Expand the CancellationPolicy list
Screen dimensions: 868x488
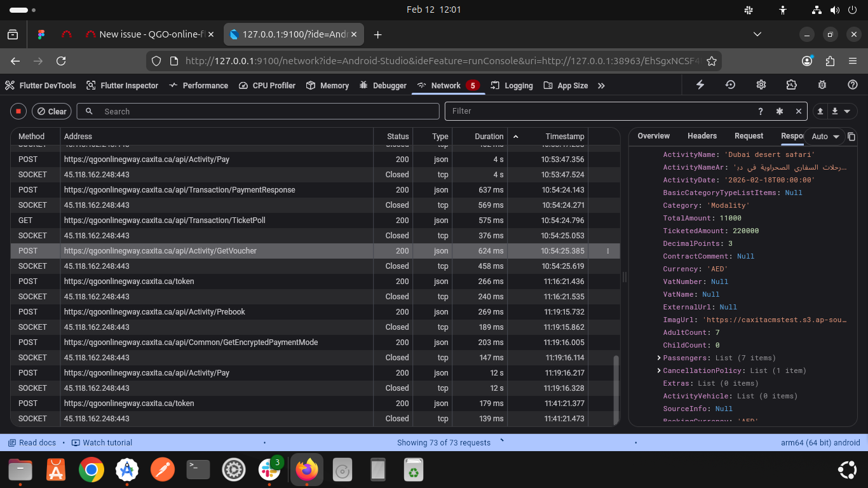click(659, 370)
